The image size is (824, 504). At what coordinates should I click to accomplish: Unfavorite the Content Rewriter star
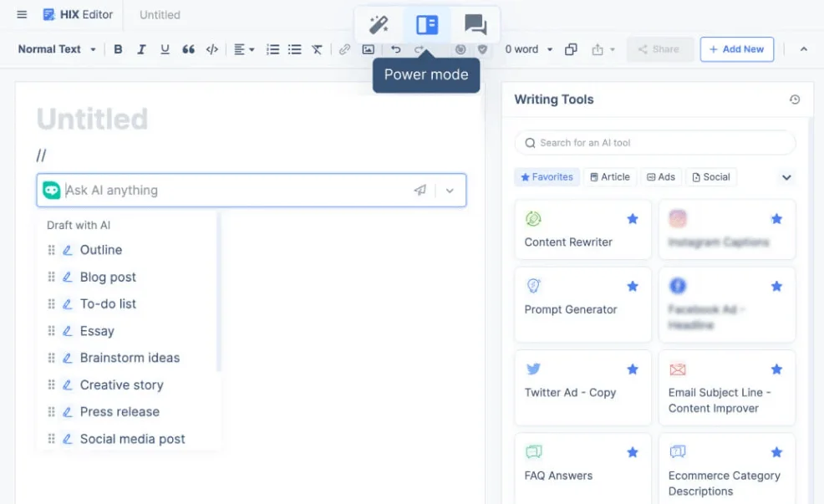633,219
